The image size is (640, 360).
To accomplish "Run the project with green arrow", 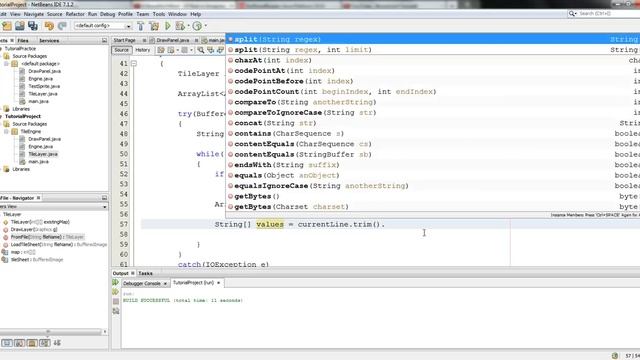I will point(167,26).
